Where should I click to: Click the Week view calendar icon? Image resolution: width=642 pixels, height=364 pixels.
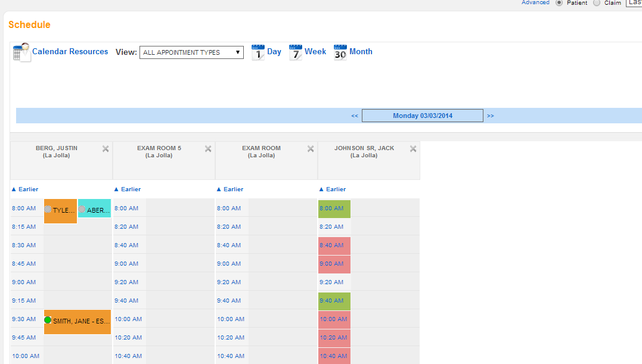point(296,52)
